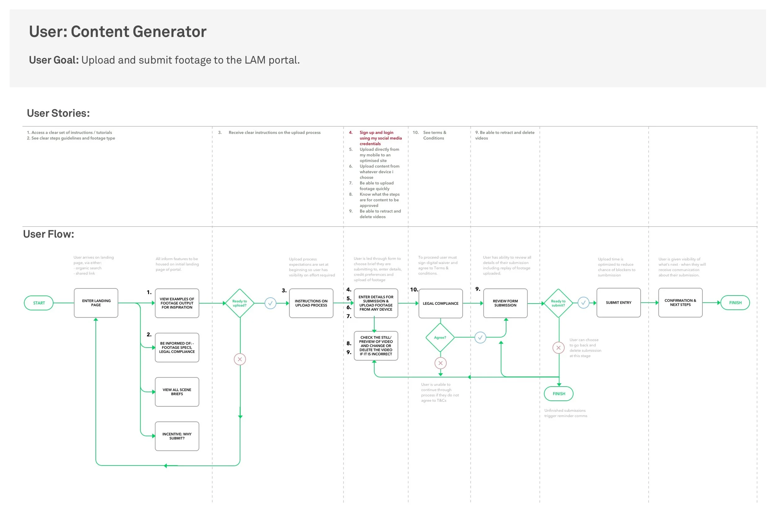Click red X circle below Ready to submit

pyautogui.click(x=558, y=348)
